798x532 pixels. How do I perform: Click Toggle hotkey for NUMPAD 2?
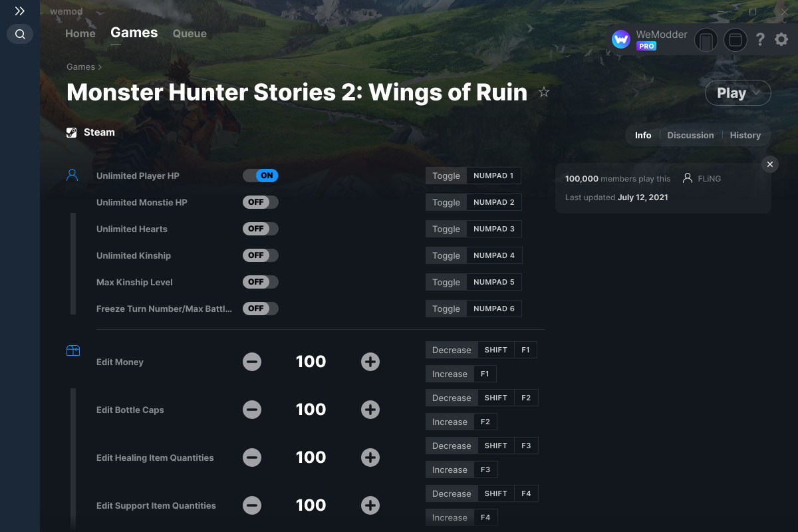point(473,202)
